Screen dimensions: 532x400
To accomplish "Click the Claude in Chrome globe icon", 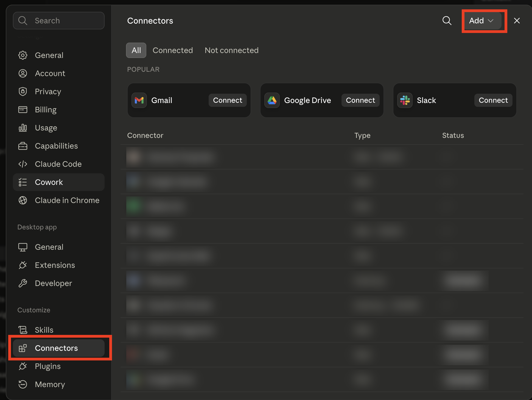I will (23, 200).
